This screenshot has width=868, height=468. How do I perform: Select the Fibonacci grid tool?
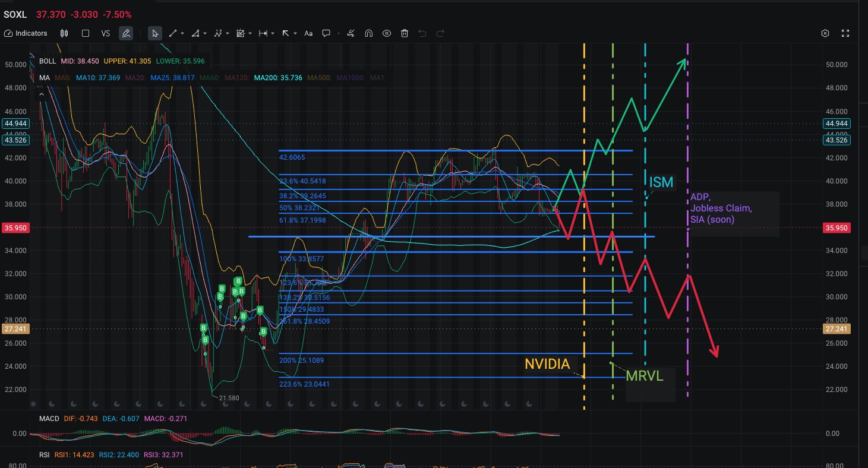(241, 33)
